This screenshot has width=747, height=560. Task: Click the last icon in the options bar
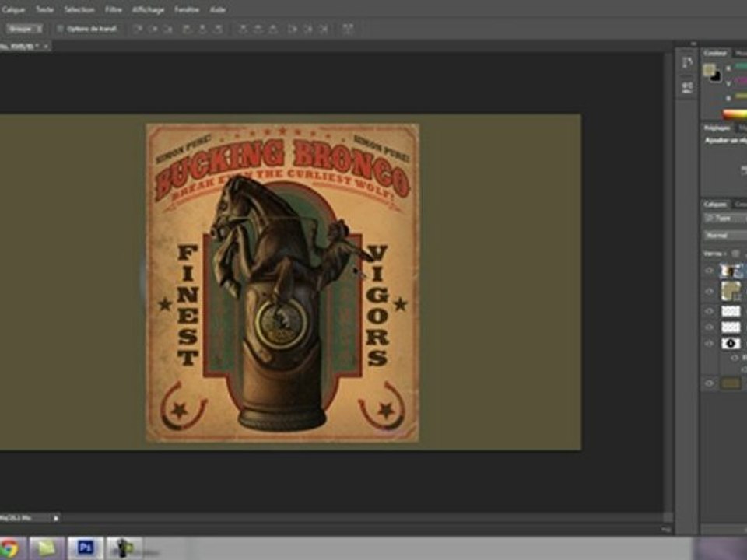point(348,29)
